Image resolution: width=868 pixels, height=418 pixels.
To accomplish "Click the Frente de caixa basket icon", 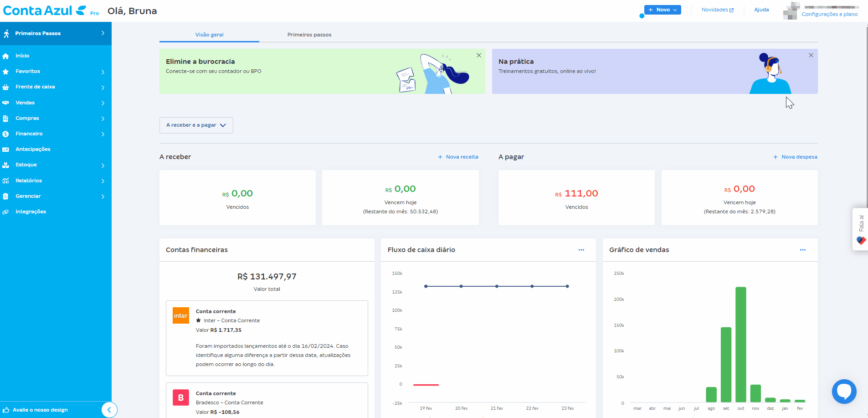I will click(x=6, y=87).
